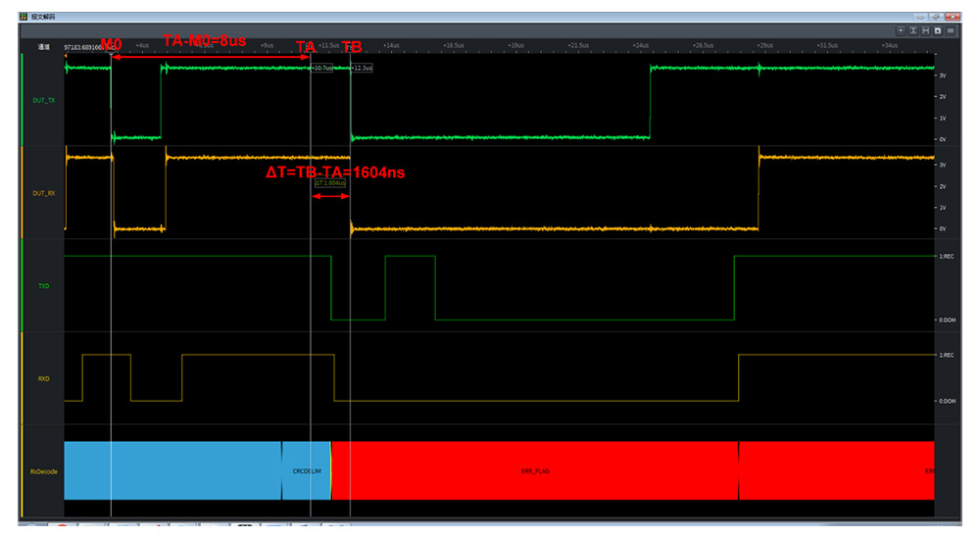Click the +19us tick on time ruler
Image resolution: width=980 pixels, height=537 pixels.
[515, 46]
